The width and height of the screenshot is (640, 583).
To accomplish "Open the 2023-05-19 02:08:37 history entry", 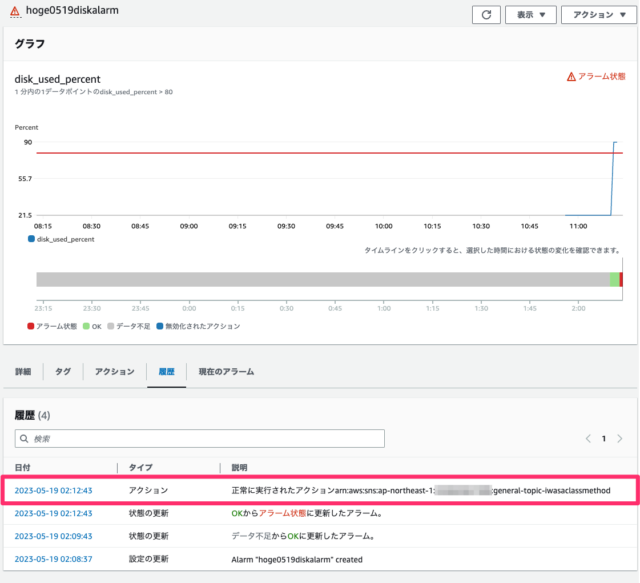I will pos(53,559).
